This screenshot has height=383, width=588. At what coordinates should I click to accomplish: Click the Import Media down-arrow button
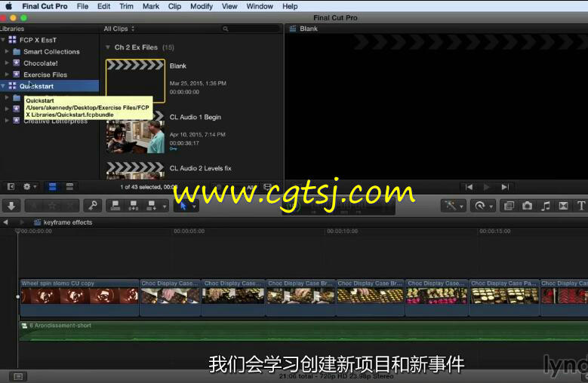click(11, 206)
